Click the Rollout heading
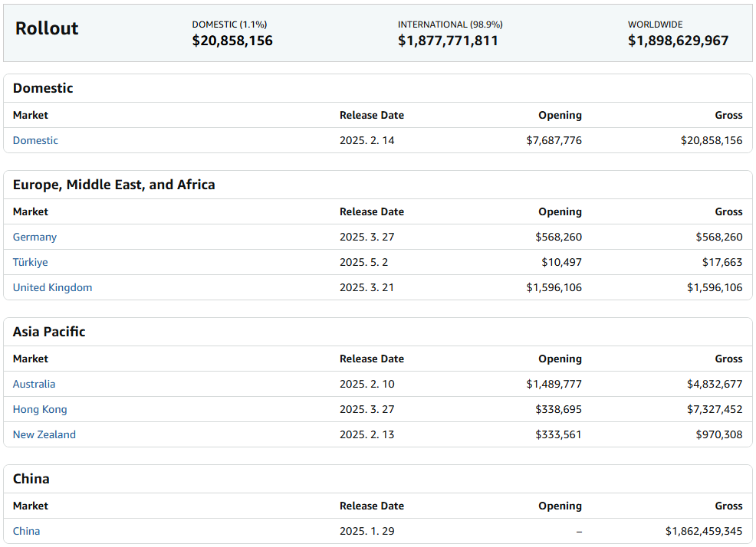Screen dimensions: 756x547 [x=47, y=28]
